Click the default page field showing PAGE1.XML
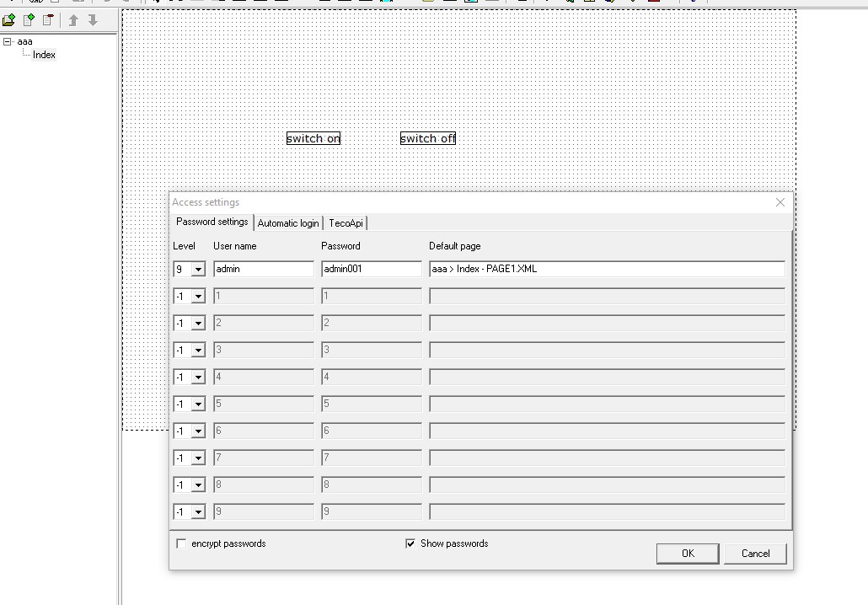The image size is (868, 605). tap(607, 269)
